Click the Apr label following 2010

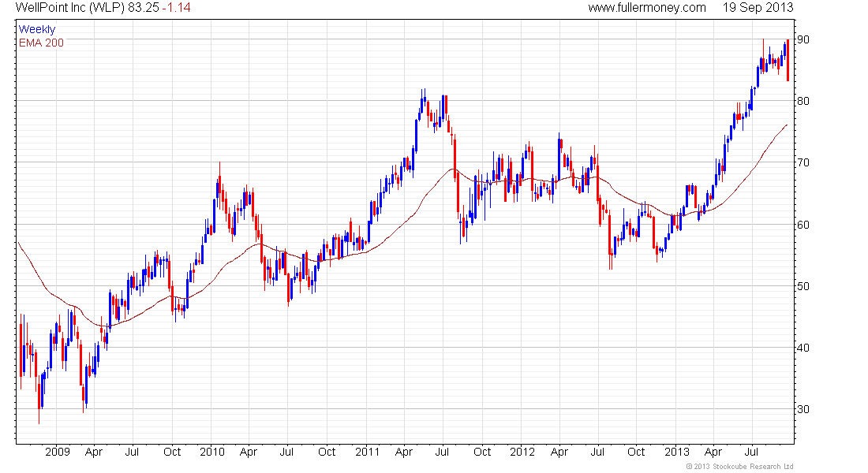click(249, 452)
